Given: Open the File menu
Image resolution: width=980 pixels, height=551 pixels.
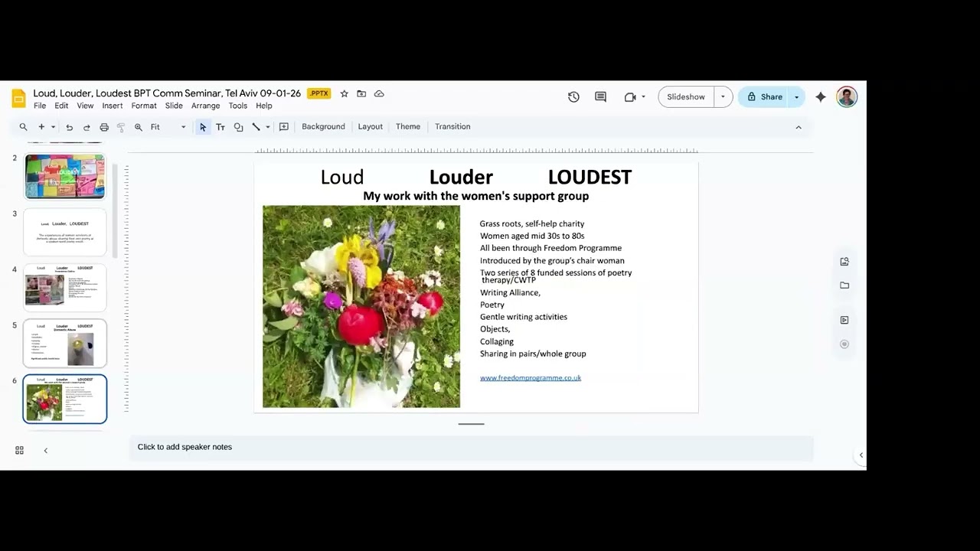Looking at the screenshot, I should [x=40, y=106].
